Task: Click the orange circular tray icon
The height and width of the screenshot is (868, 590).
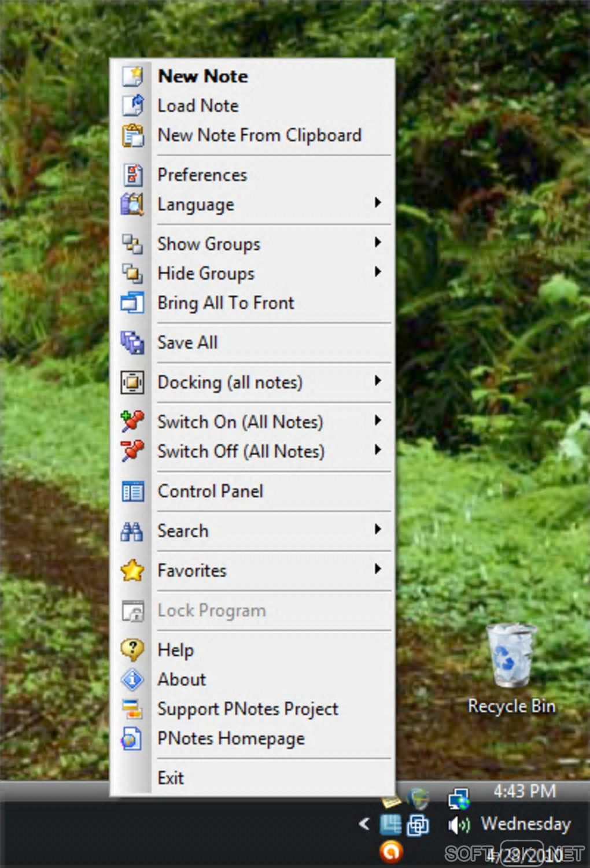Action: pos(391,851)
